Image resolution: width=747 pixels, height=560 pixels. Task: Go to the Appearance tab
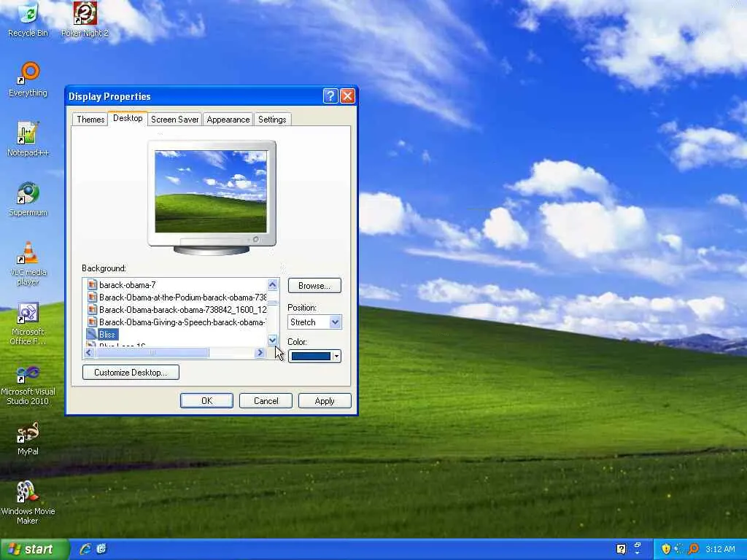[x=228, y=120]
